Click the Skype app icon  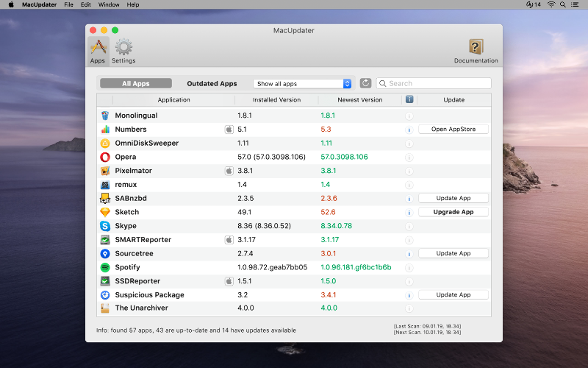(105, 226)
